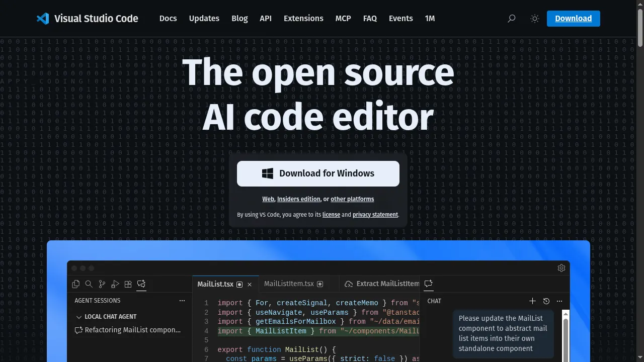Open the other platforms link
This screenshot has width=644, height=362.
pyautogui.click(x=352, y=199)
